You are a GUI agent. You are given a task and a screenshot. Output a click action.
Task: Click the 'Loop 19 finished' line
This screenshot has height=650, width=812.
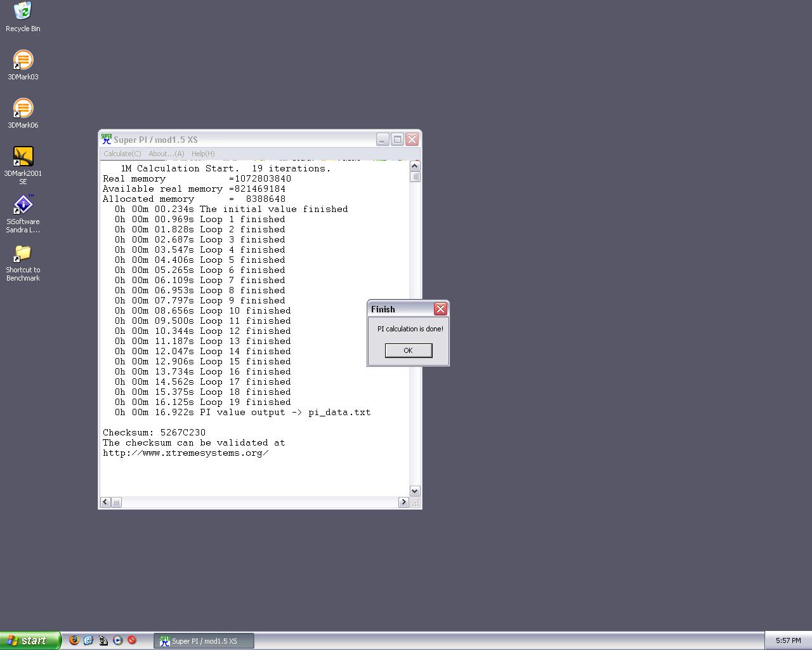pos(203,402)
